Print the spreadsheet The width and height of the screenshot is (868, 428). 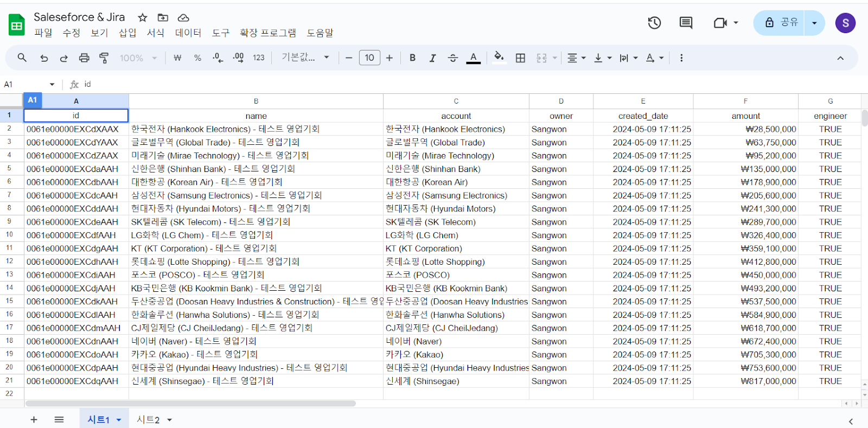[84, 58]
